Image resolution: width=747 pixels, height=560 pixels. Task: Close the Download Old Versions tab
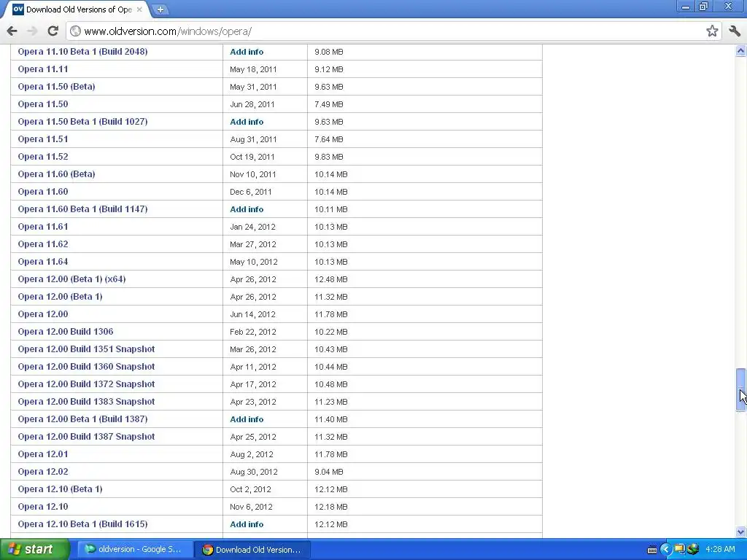tap(139, 9)
